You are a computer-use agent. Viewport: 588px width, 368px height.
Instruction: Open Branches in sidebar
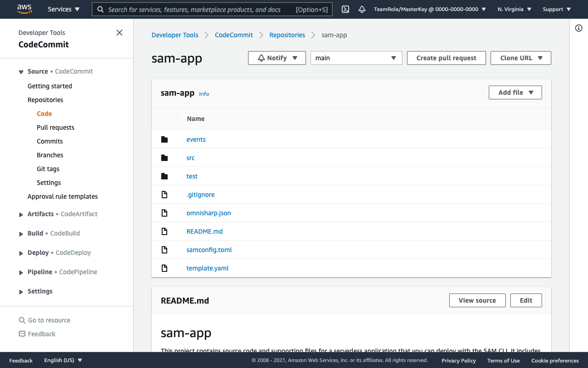pos(50,155)
